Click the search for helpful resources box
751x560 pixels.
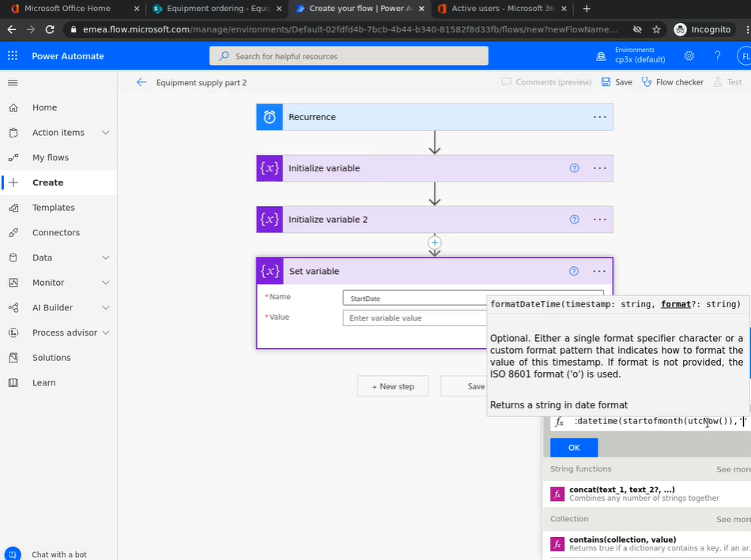(349, 56)
